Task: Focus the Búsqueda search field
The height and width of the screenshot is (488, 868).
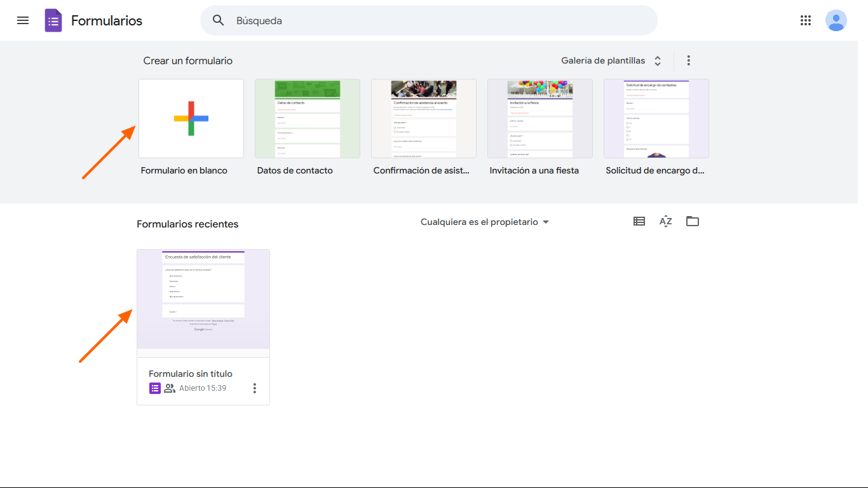Action: click(x=429, y=20)
